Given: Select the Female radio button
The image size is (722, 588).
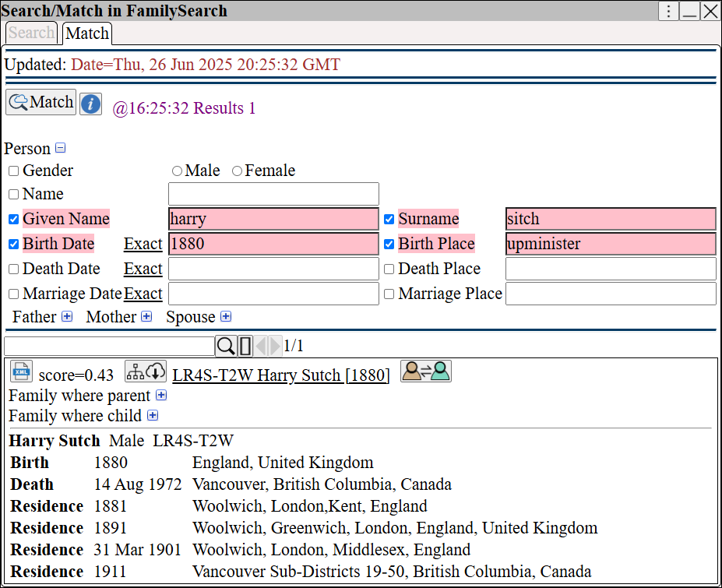Looking at the screenshot, I should coord(237,171).
